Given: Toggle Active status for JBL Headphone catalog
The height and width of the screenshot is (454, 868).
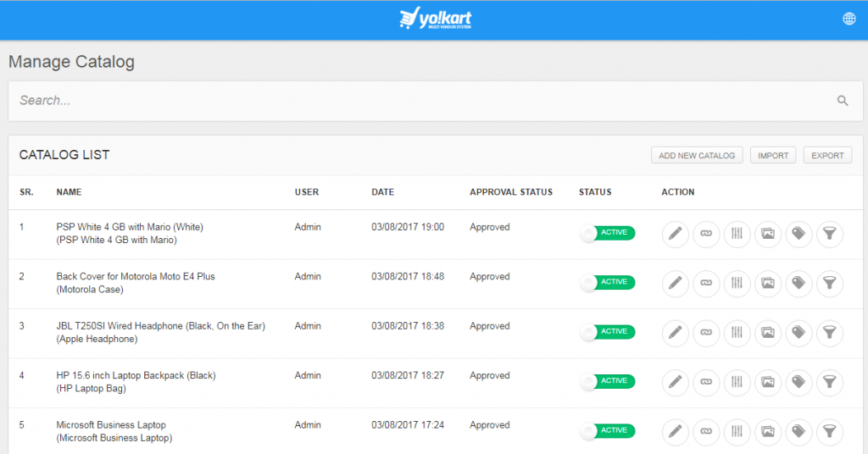Looking at the screenshot, I should (x=607, y=332).
